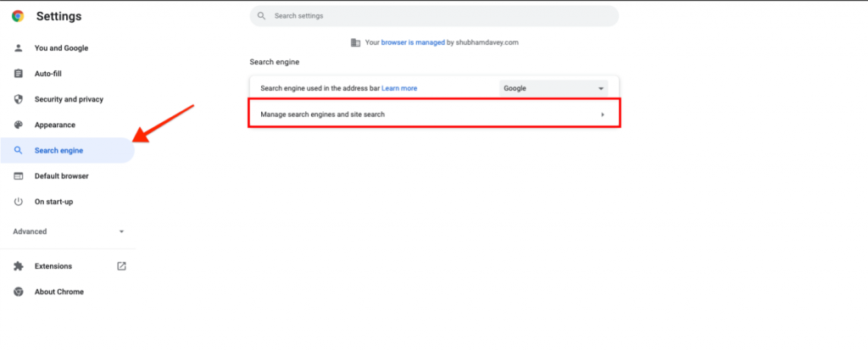Viewport: 868px width, 351px height.
Task: Open Manage search engines and site search
Action: [434, 114]
